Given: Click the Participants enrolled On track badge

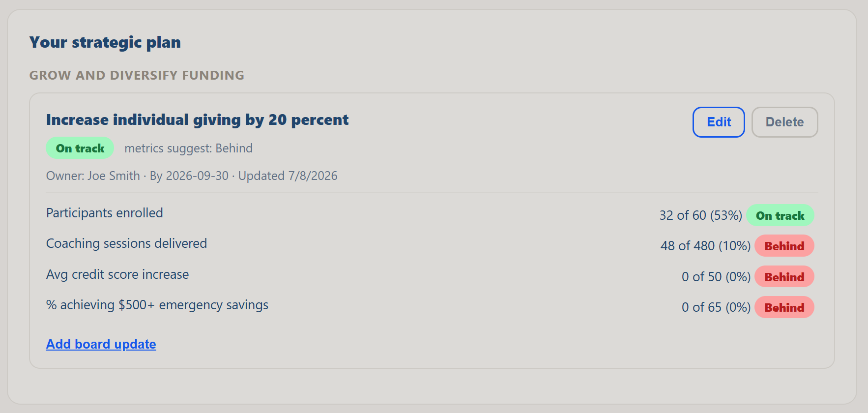Looking at the screenshot, I should click(x=780, y=215).
